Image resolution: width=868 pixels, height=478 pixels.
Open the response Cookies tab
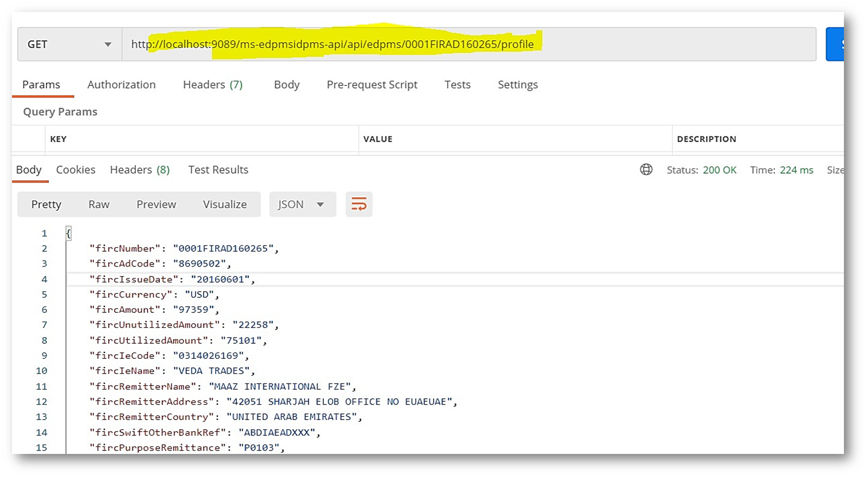76,170
